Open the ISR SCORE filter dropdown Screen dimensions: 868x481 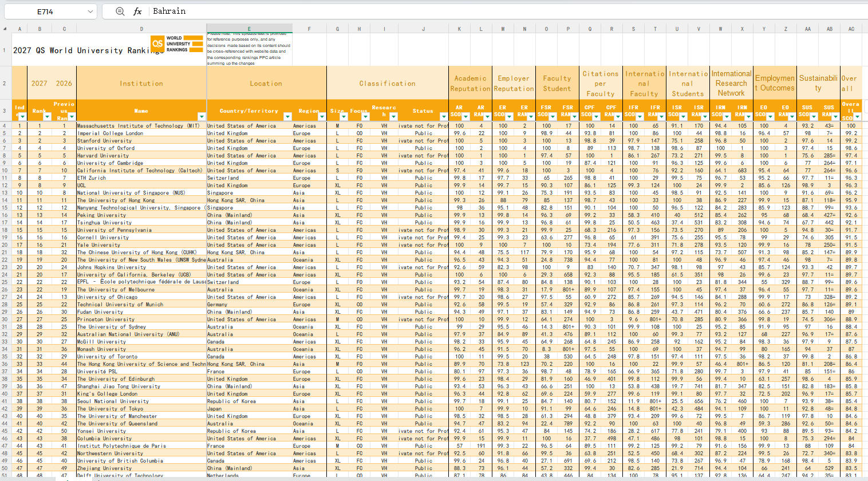click(x=683, y=117)
